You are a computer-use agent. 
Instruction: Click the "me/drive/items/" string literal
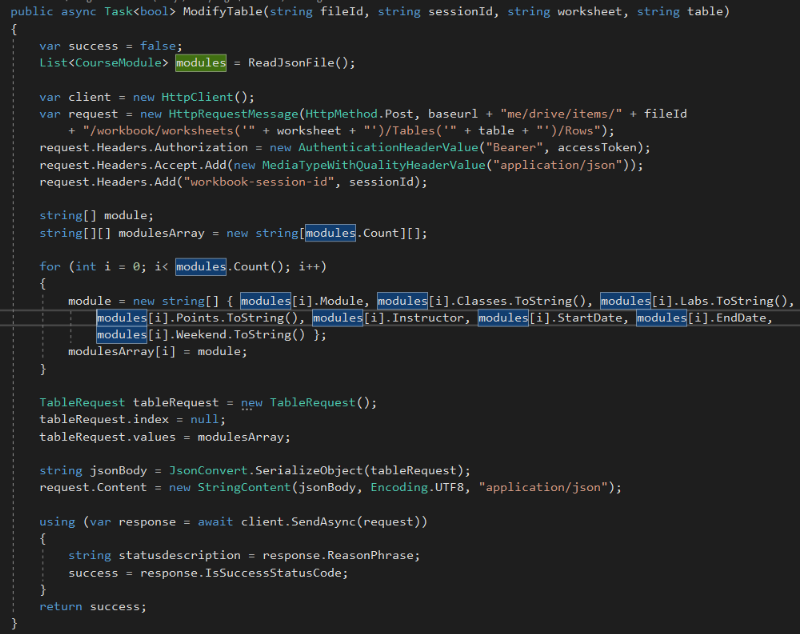tap(561, 114)
